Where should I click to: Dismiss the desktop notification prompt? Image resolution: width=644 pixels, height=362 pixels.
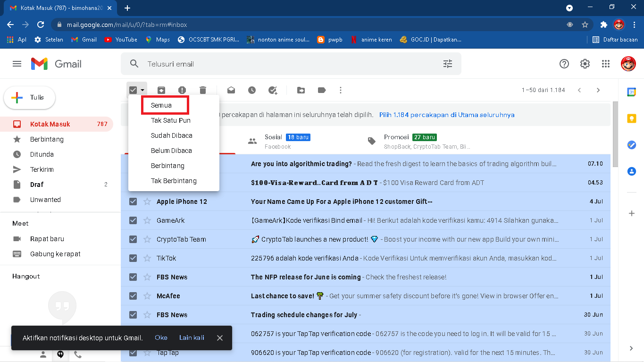point(220,338)
